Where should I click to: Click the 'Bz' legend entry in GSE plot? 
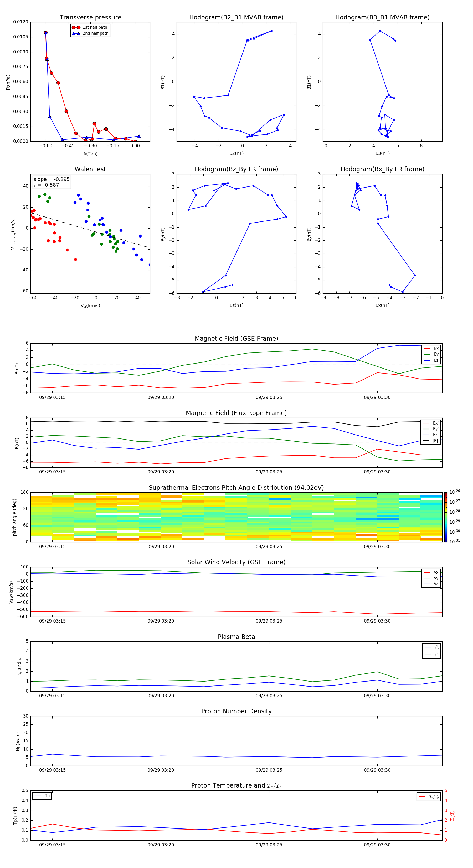pos(431,360)
